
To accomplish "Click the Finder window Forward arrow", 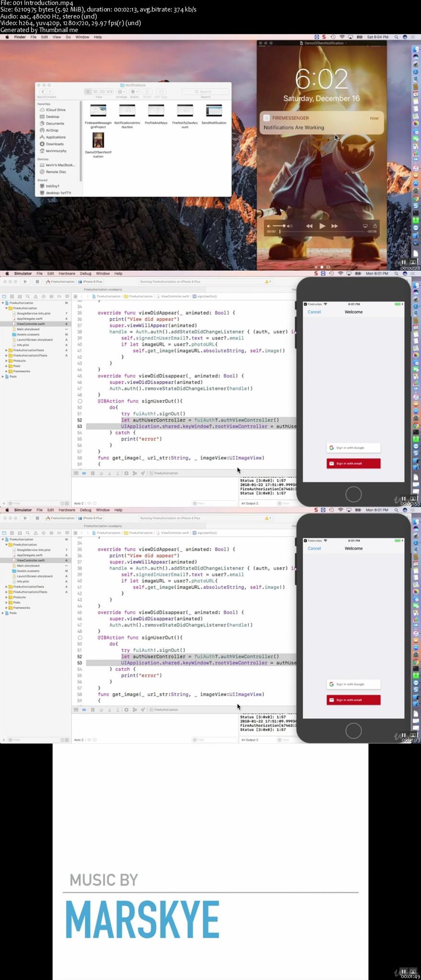I will [x=49, y=91].
